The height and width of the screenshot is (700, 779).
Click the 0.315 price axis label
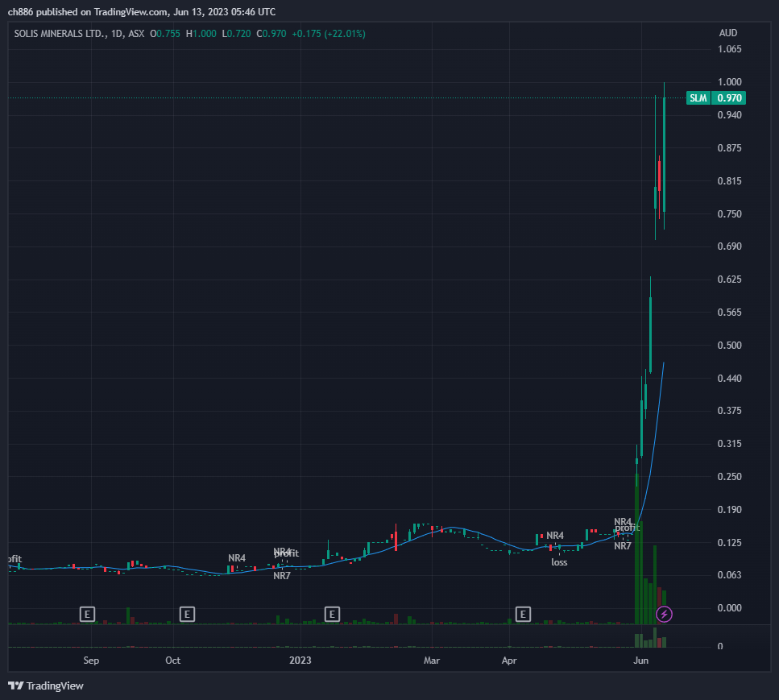pyautogui.click(x=729, y=444)
